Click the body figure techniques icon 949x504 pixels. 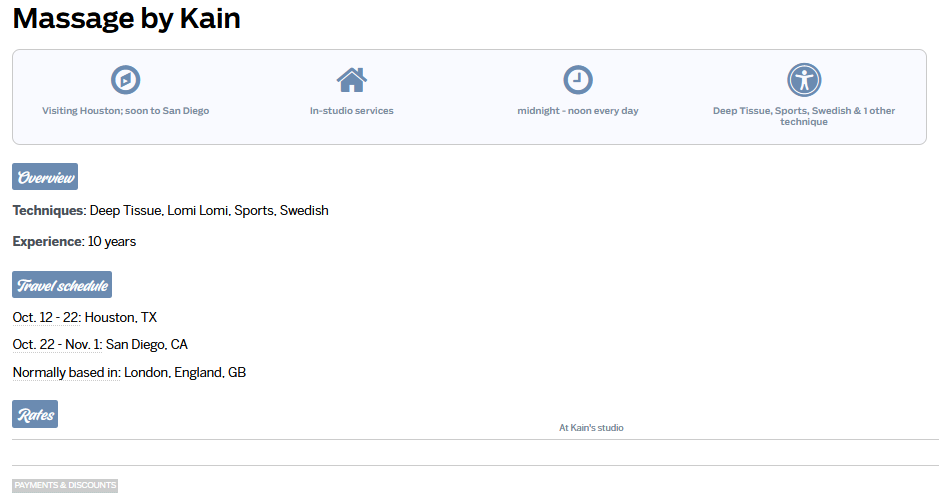[803, 79]
